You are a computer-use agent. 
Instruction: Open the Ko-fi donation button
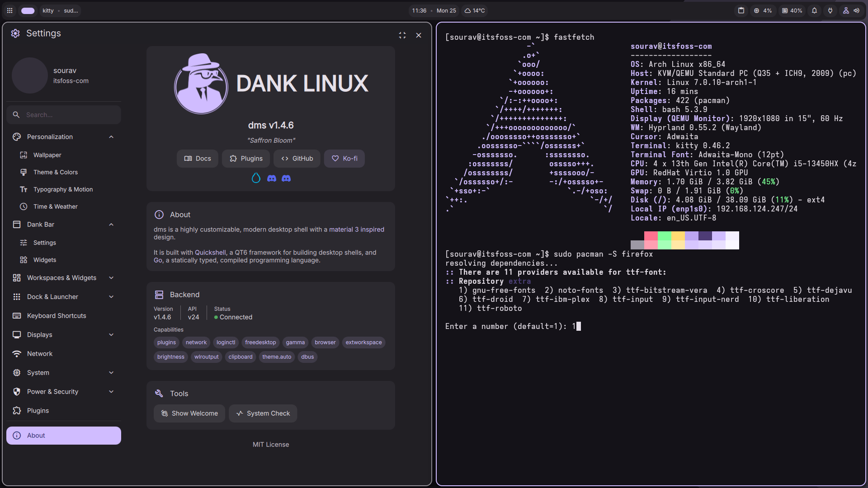[344, 159]
